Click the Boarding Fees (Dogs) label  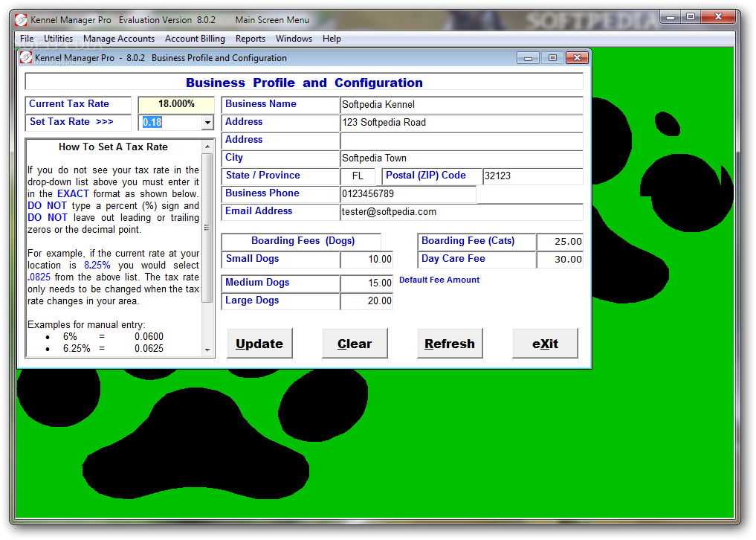point(303,241)
